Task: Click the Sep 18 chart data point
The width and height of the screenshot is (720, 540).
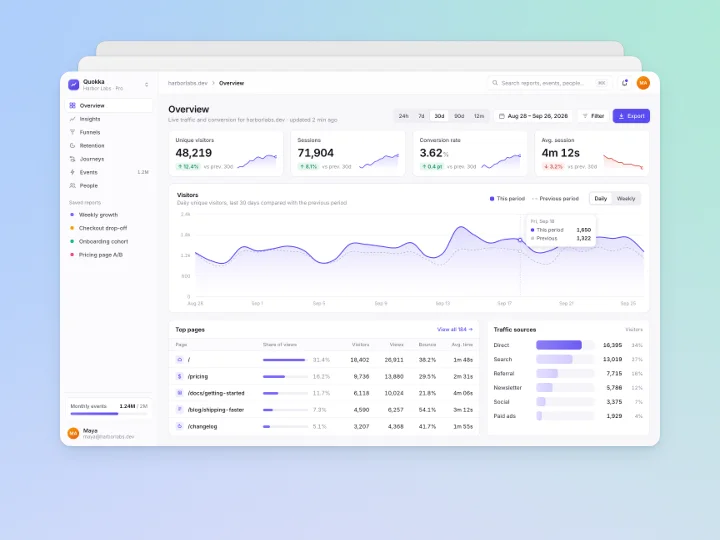Action: 520,240
